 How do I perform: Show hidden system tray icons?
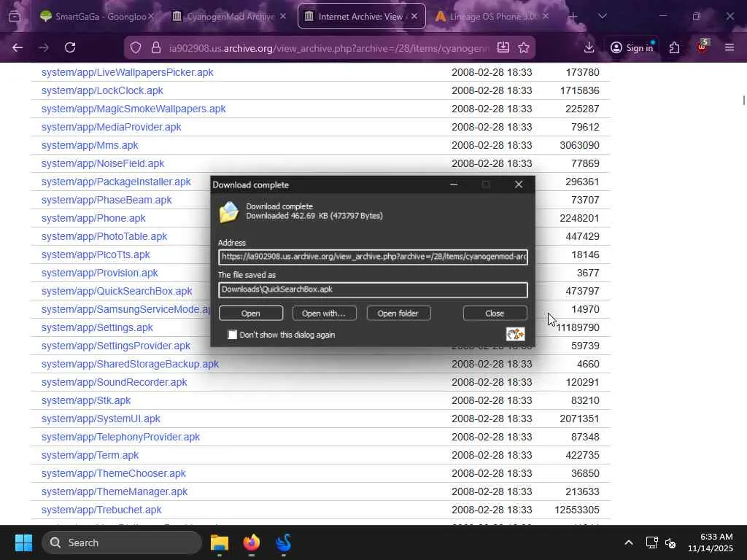[629, 542]
